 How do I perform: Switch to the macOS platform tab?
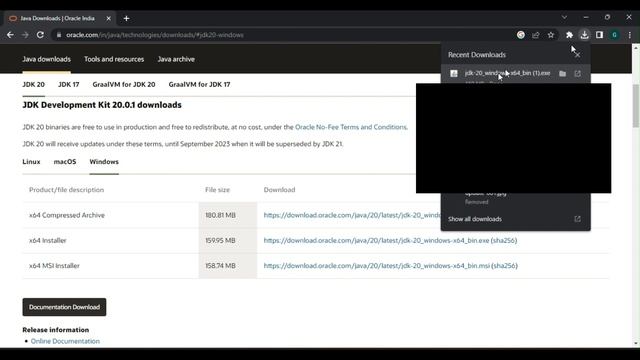click(x=65, y=162)
